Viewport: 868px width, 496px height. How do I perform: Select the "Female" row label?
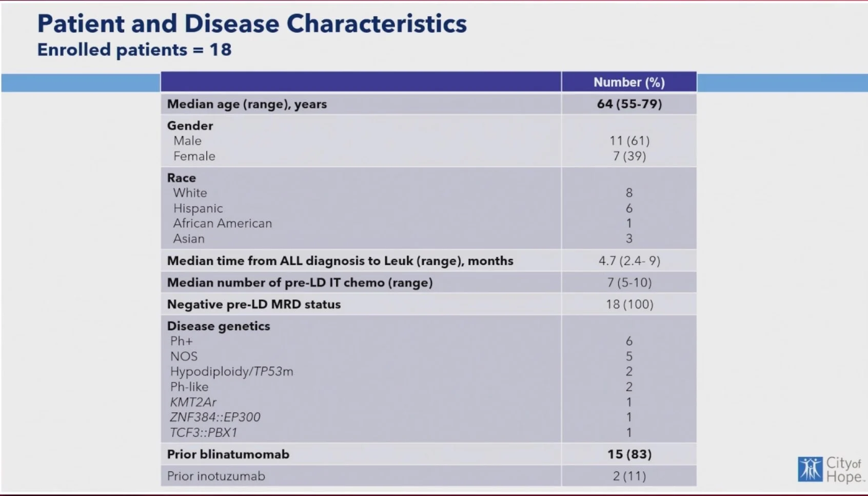[194, 156]
